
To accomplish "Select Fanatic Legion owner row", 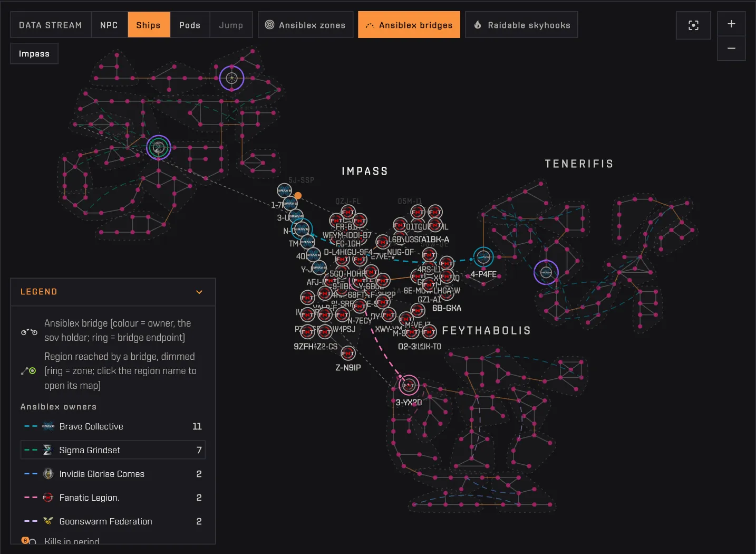I will pyautogui.click(x=113, y=498).
